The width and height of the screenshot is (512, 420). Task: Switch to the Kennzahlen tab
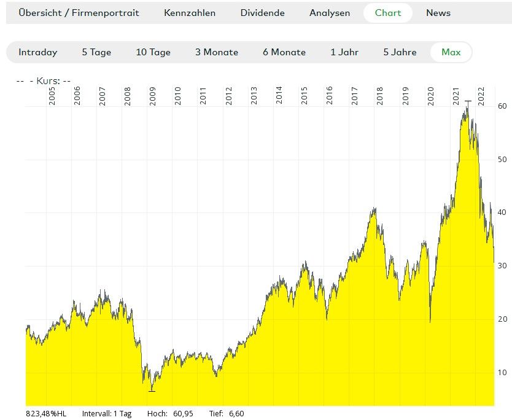(190, 13)
